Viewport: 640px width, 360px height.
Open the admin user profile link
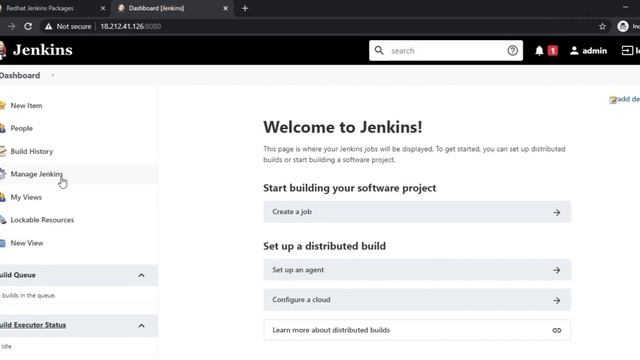(594, 51)
